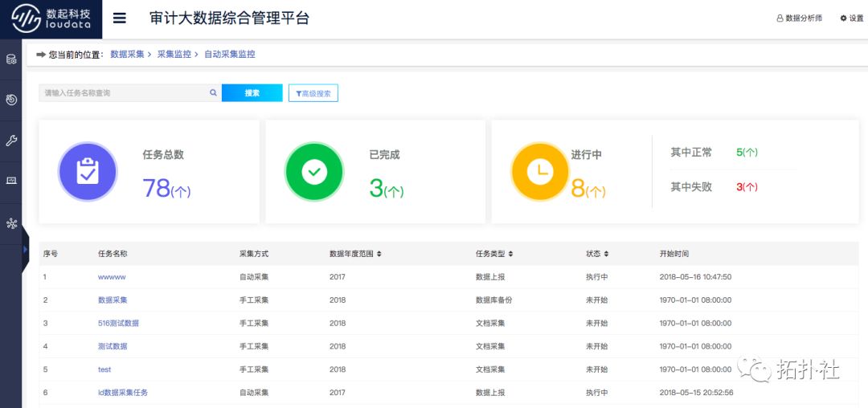Image resolution: width=868 pixels, height=408 pixels.
Task: Open 高级搜索 advanced search
Action: (313, 94)
